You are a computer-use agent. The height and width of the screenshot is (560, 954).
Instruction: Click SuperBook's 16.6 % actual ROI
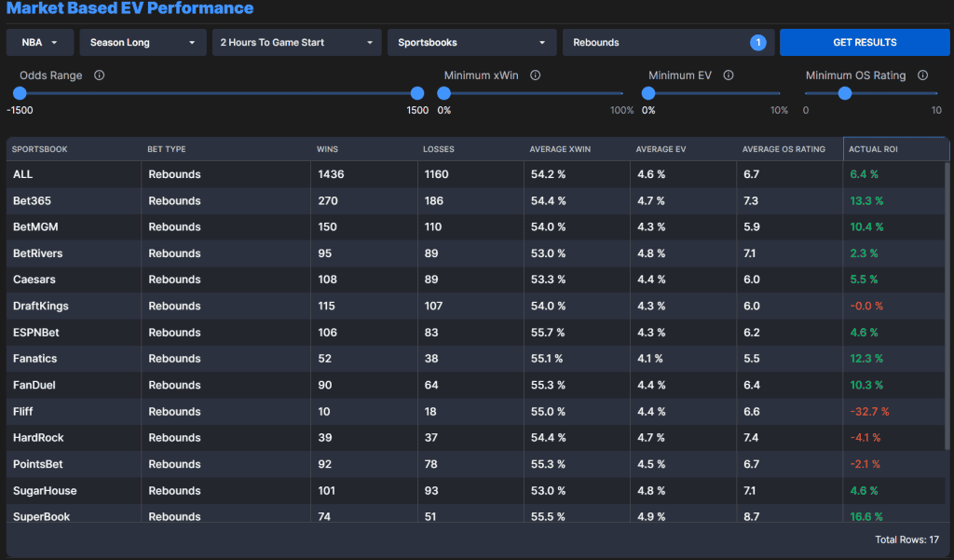(x=866, y=517)
